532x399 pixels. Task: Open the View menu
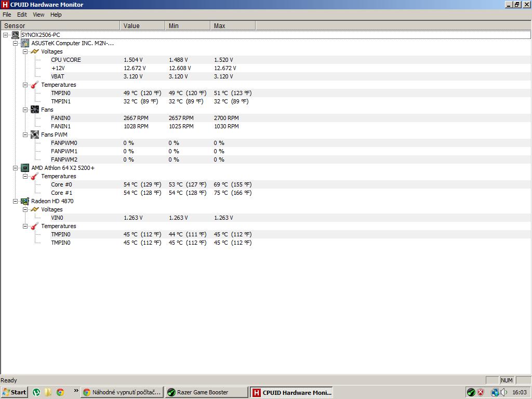click(x=38, y=15)
